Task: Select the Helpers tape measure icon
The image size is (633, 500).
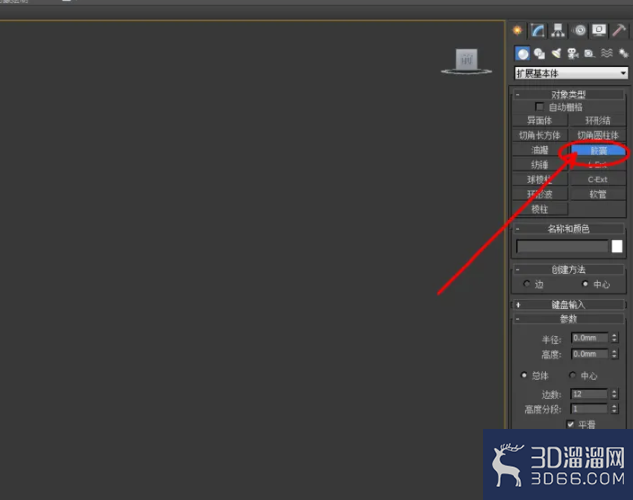Action: pos(589,53)
